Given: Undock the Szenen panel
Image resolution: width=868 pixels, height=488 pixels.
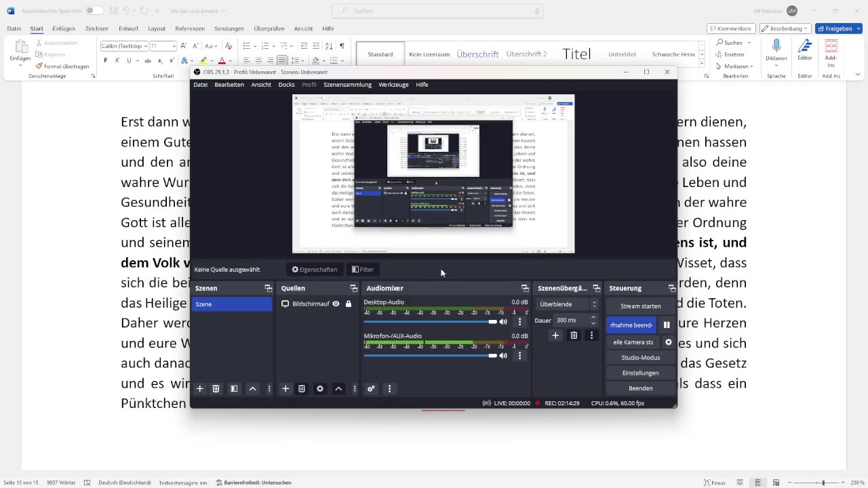Looking at the screenshot, I should click(x=268, y=288).
